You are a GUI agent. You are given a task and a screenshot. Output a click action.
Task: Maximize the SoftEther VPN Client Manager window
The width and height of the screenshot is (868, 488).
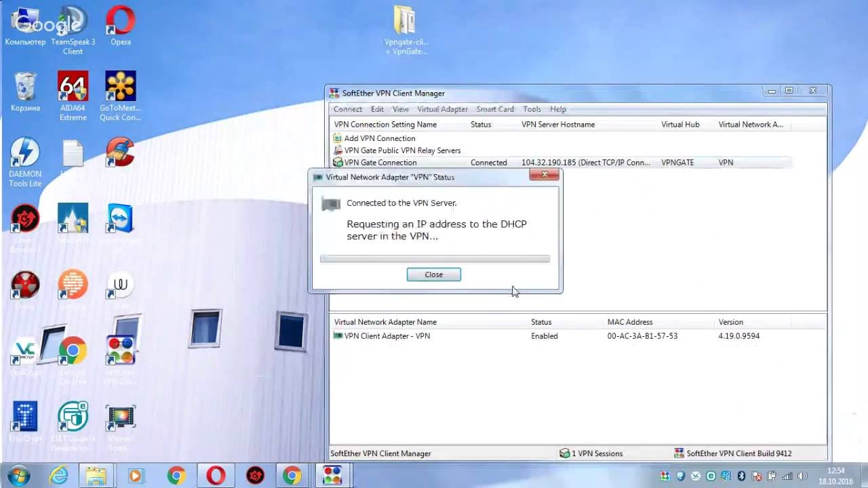point(789,90)
